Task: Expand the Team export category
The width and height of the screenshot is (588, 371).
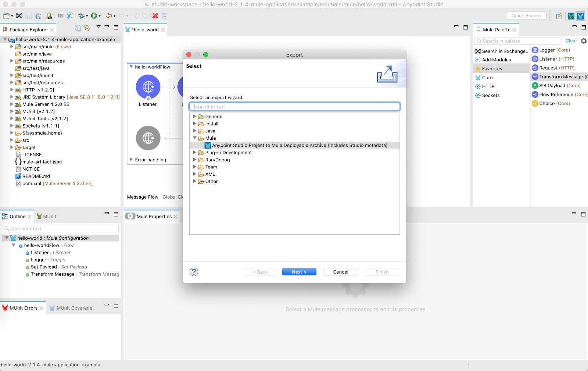Action: [195, 167]
